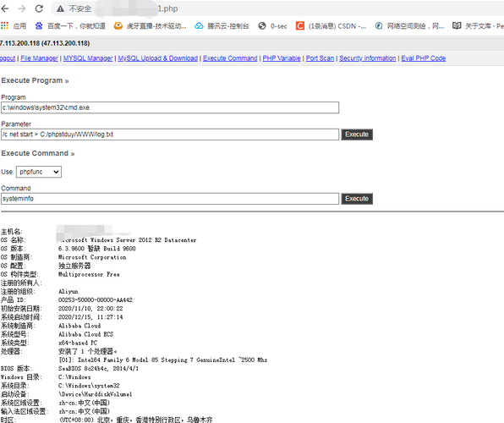The image size is (504, 423).
Task: Run Execute button next to Command field
Action: point(357,199)
